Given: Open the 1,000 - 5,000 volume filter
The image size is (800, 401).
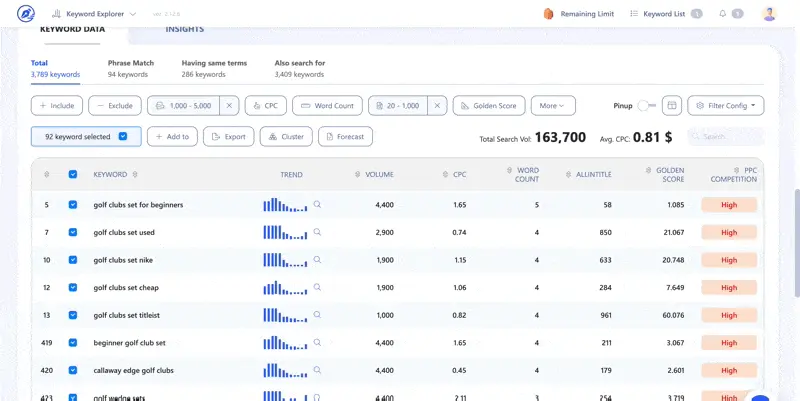Looking at the screenshot, I should click(x=184, y=106).
